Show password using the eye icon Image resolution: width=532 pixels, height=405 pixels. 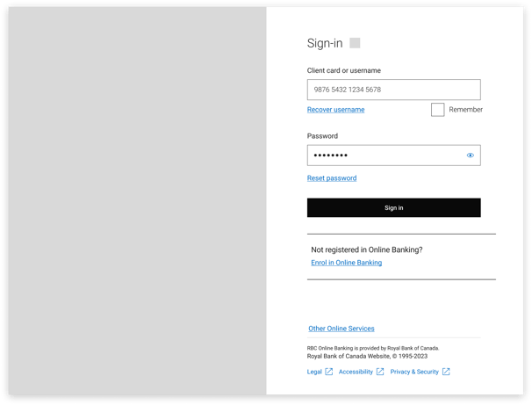[x=471, y=155]
